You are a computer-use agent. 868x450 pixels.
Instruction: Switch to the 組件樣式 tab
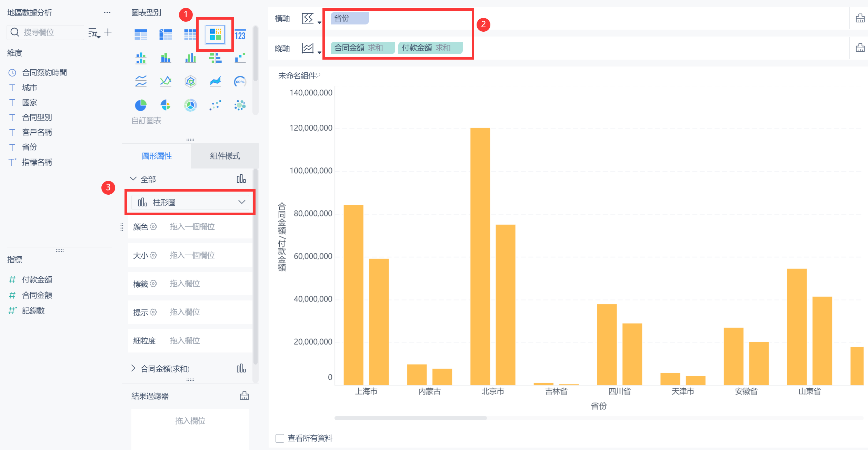225,156
